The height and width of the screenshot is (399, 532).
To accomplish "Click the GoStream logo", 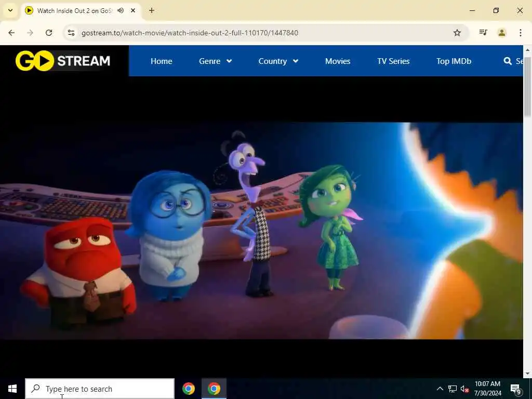I will pyautogui.click(x=63, y=61).
